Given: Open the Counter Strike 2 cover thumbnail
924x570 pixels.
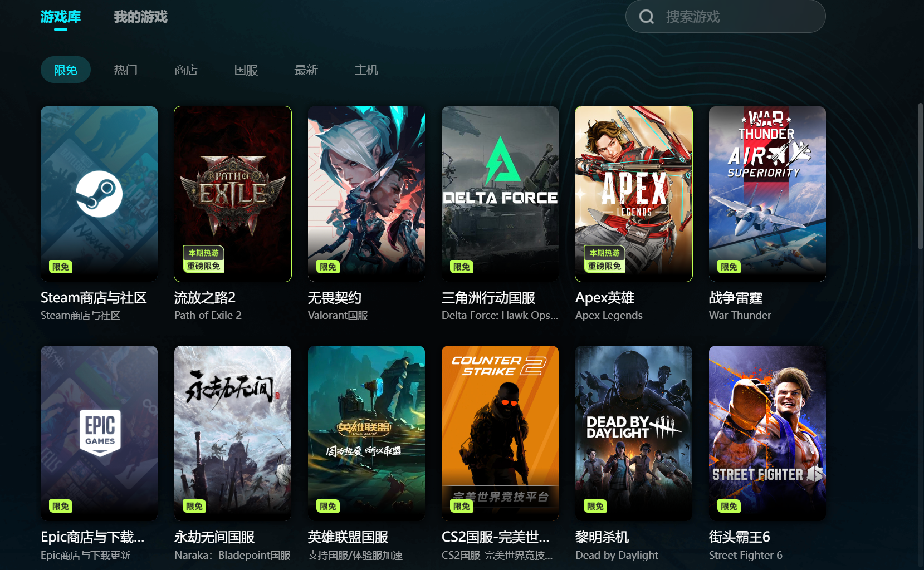Looking at the screenshot, I should point(500,433).
